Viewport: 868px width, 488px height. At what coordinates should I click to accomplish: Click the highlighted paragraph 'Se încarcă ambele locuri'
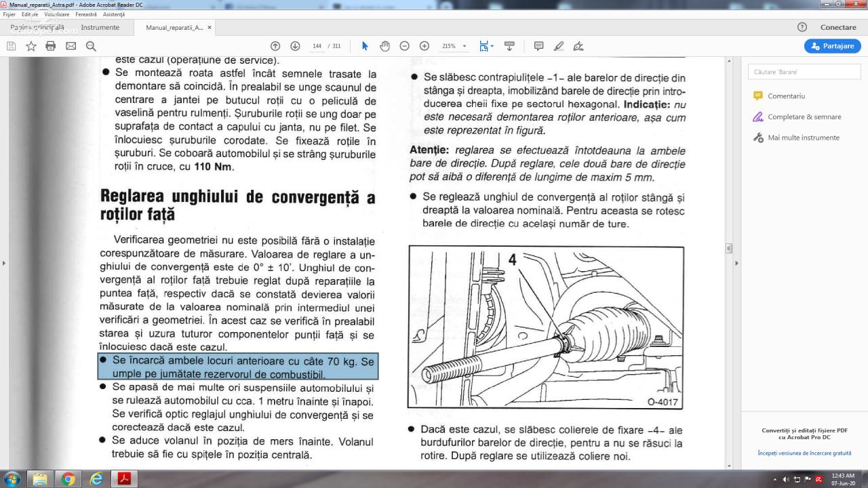238,367
